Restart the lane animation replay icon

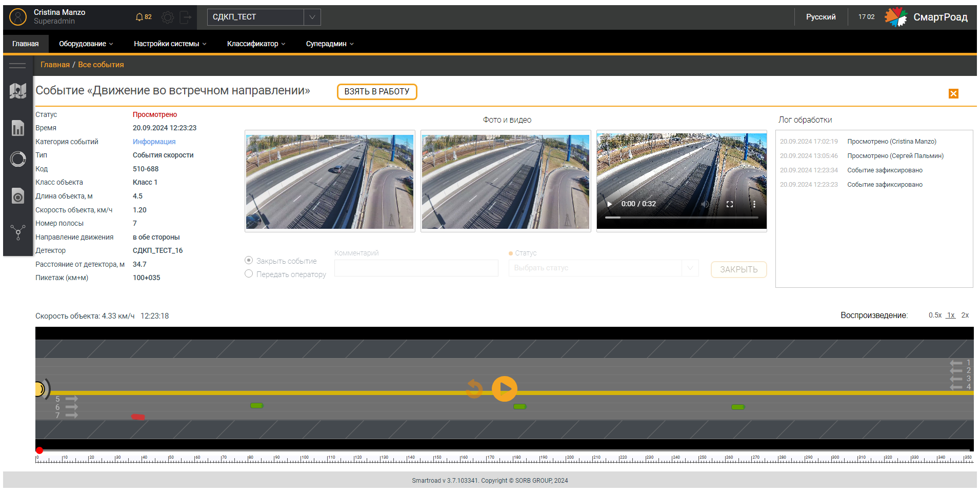[474, 389]
